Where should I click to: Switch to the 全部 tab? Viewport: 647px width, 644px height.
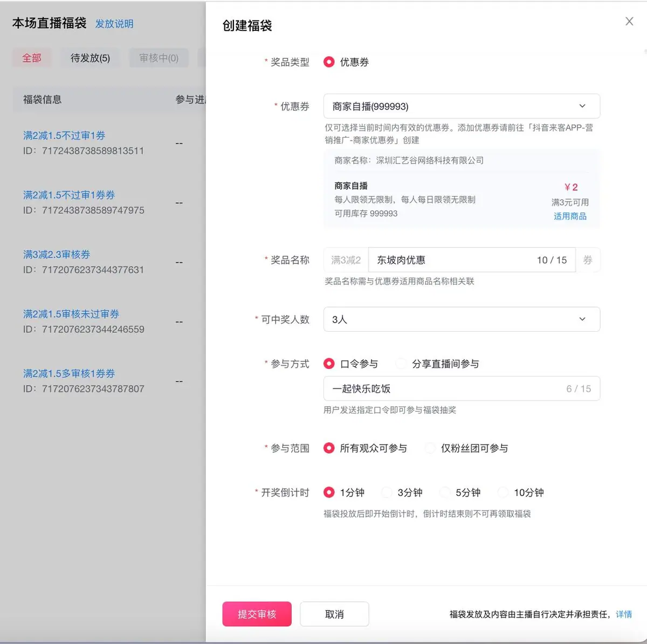pyautogui.click(x=32, y=58)
